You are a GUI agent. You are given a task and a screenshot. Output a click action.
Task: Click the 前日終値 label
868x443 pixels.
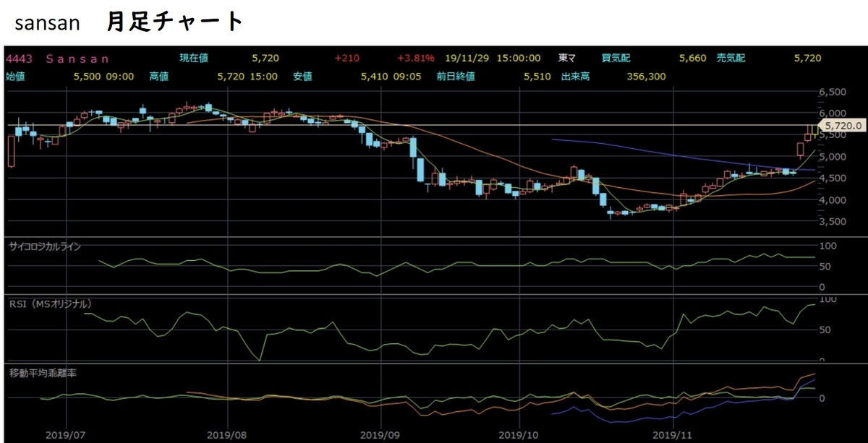coord(457,76)
